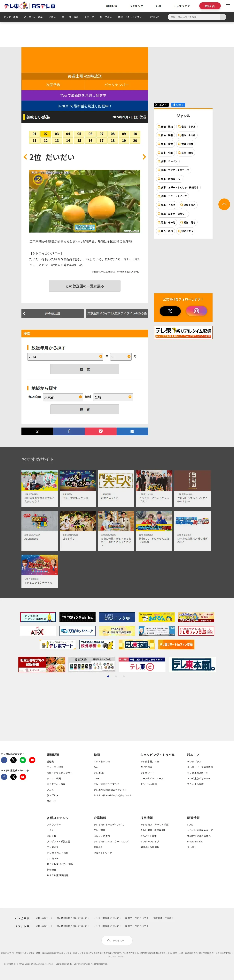Click 検索 button under 地域から探す
The height and width of the screenshot is (980, 234).
(85, 409)
